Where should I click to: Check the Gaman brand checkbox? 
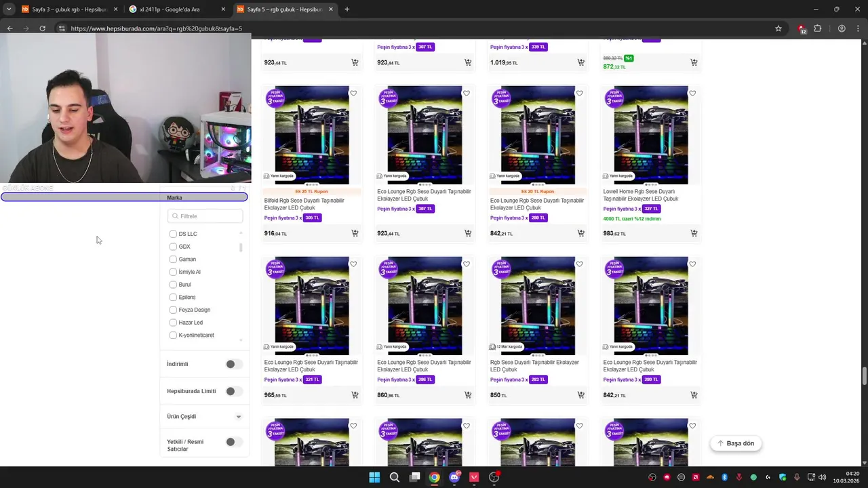(173, 260)
